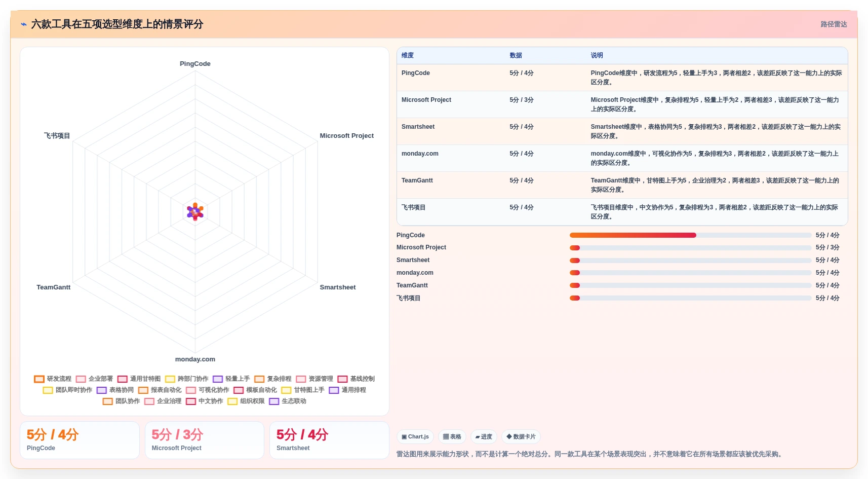The height and width of the screenshot is (479, 868).
Task: Select the 进度 chip
Action: pyautogui.click(x=484, y=436)
